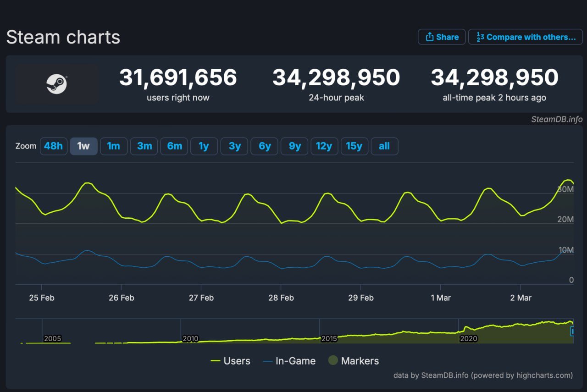Open Compare with others
The image size is (587, 392).
click(526, 37)
